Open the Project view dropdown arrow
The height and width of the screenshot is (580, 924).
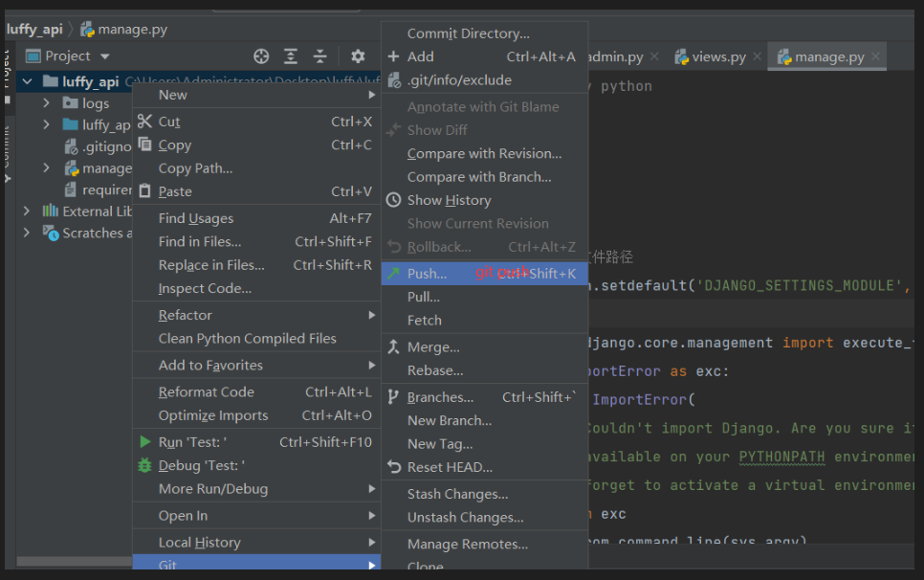[x=105, y=56]
